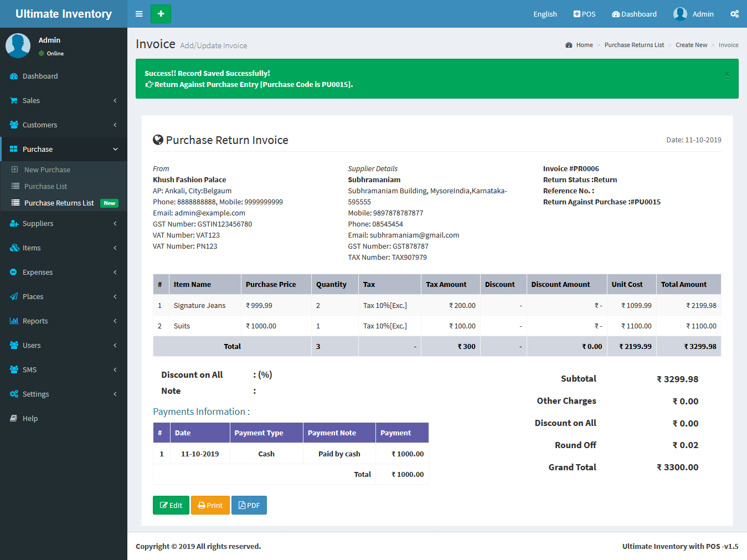The height and width of the screenshot is (560, 747).
Task: Export the invoice with PDF button
Action: (249, 505)
